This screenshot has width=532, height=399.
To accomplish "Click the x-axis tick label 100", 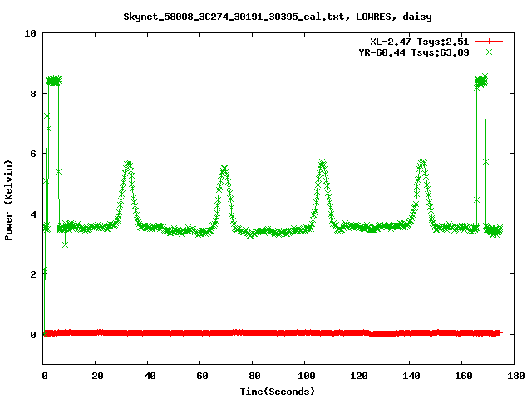I will pyautogui.click(x=307, y=376).
